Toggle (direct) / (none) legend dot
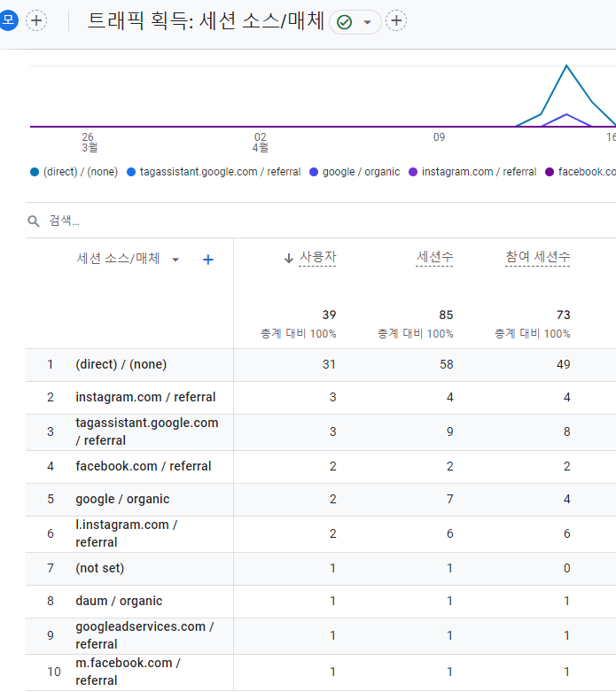The image size is (616, 692). [x=35, y=172]
